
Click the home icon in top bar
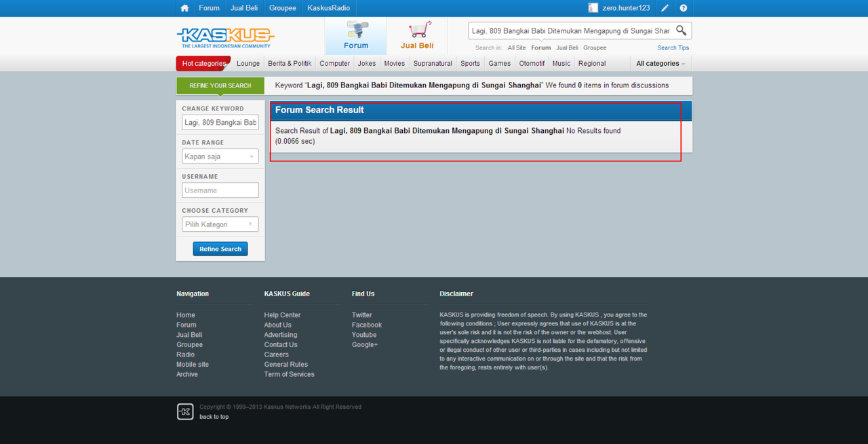pyautogui.click(x=184, y=8)
